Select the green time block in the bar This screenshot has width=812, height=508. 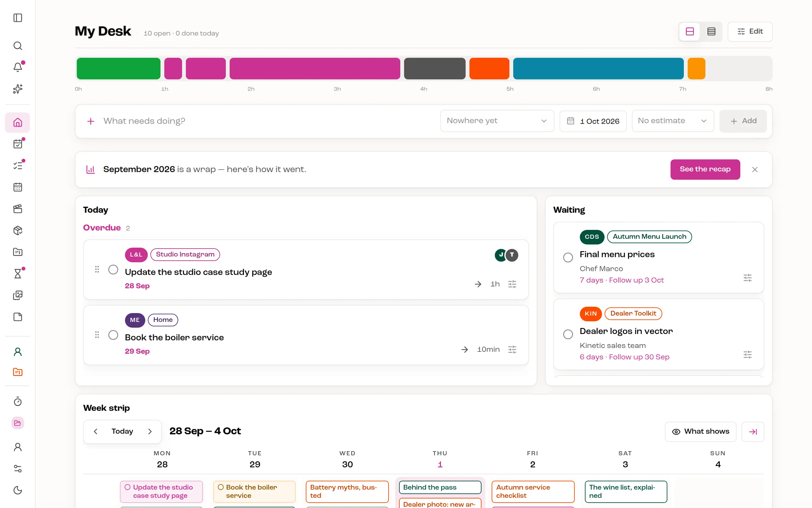118,69
